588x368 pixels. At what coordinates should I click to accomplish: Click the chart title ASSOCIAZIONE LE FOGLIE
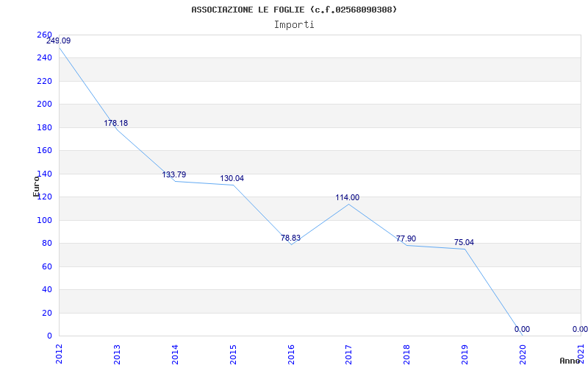pos(294,10)
